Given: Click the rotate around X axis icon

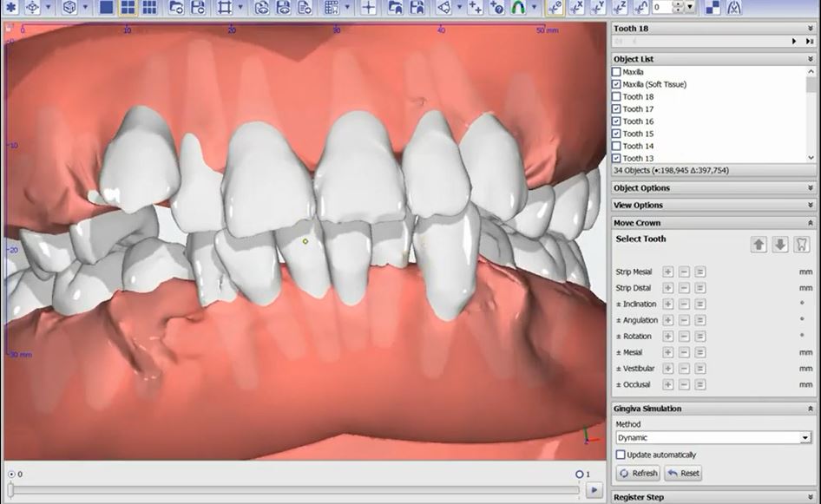Looking at the screenshot, I should click(576, 8).
